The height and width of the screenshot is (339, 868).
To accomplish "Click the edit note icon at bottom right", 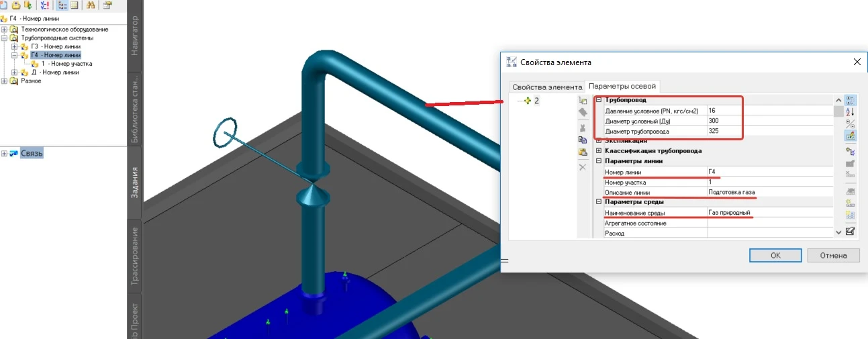I will [850, 231].
